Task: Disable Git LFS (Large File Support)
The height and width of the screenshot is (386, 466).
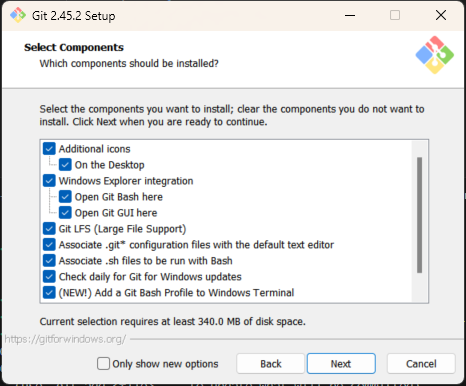Action: [49, 229]
